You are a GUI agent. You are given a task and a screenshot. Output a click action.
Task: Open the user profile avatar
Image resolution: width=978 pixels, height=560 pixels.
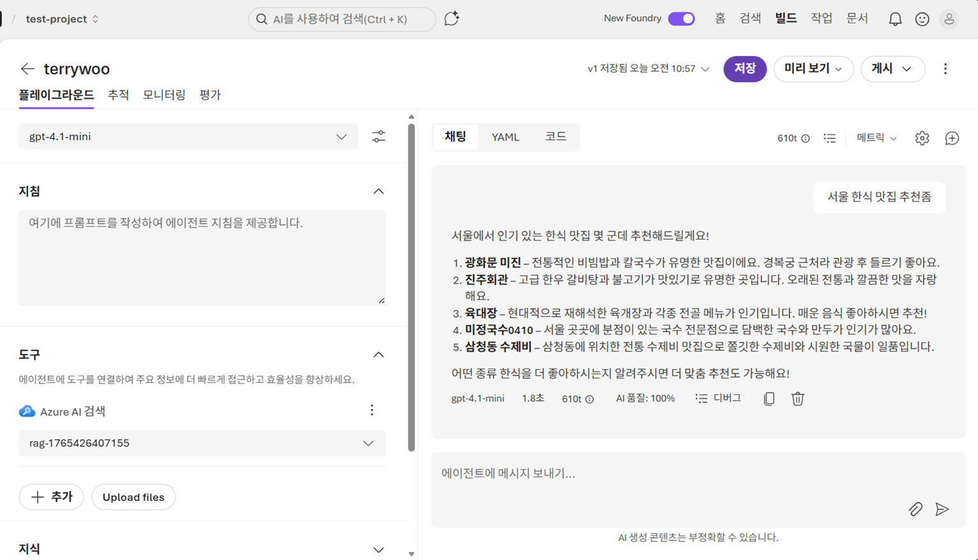949,19
